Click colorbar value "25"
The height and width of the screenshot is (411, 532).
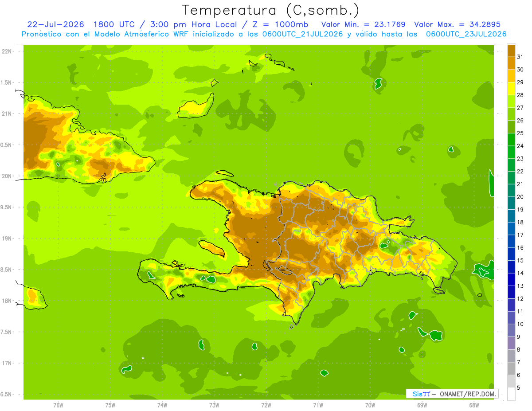tap(520, 133)
